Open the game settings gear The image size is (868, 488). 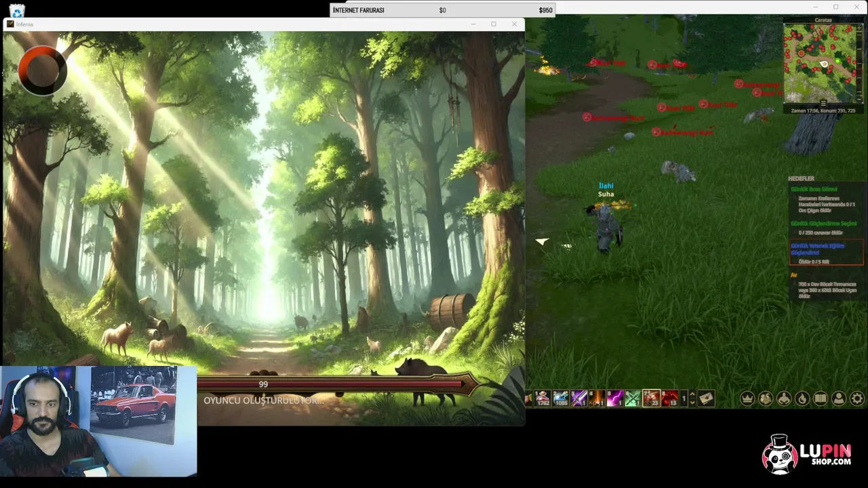(x=857, y=399)
